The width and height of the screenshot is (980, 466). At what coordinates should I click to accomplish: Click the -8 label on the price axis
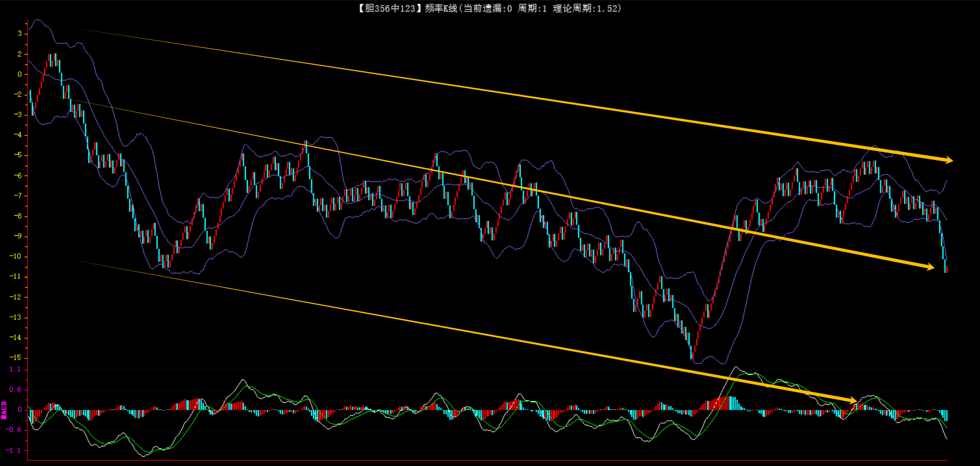coord(18,216)
